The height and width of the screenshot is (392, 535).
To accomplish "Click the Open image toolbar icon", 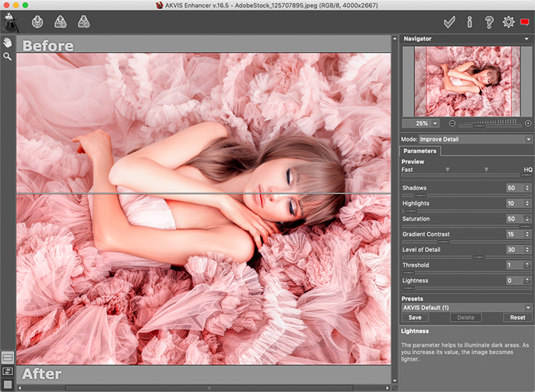I will point(37,22).
